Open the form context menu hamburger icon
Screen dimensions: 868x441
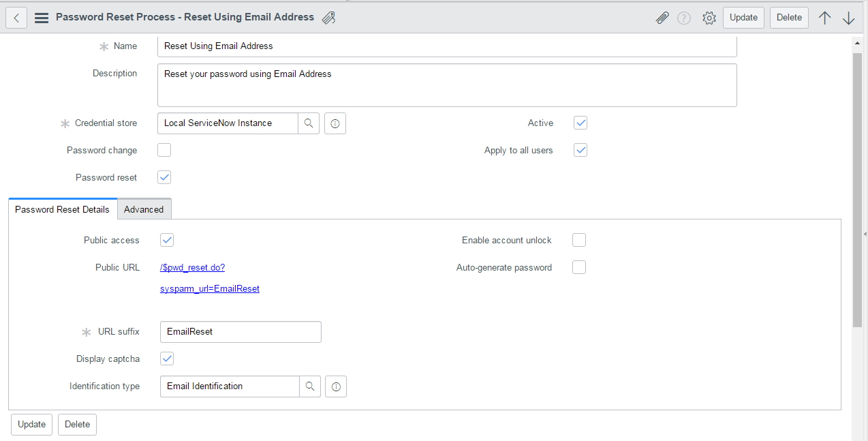click(x=41, y=17)
